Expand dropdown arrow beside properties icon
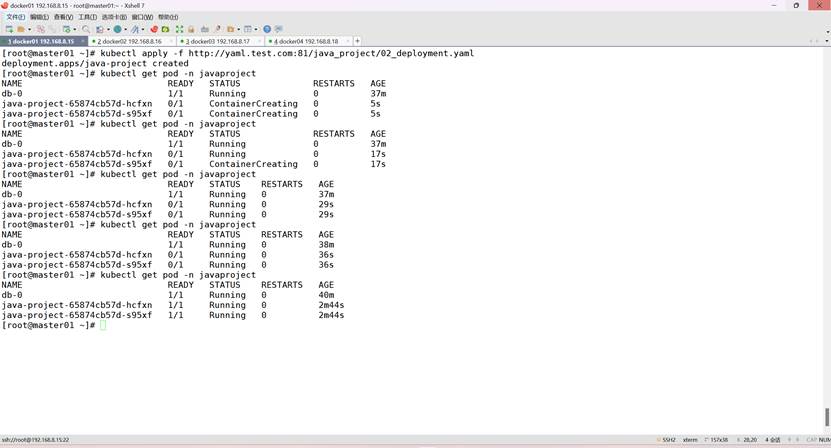The height and width of the screenshot is (448, 831). (x=75, y=30)
